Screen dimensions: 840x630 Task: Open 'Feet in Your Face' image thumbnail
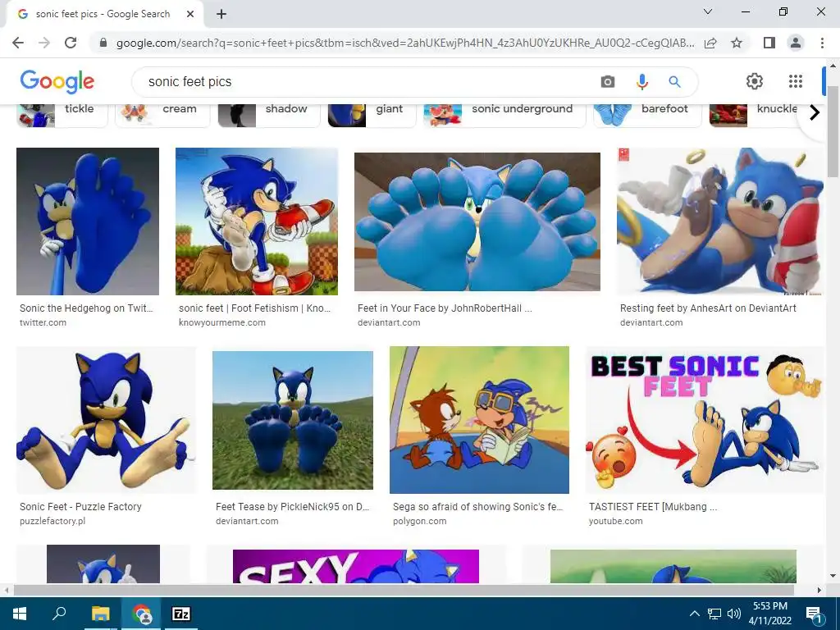[x=477, y=221]
